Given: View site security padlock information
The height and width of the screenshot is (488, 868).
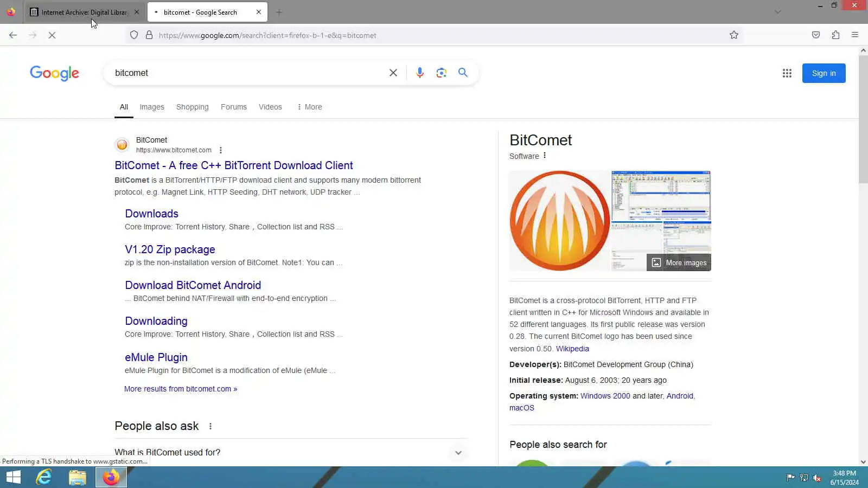Looking at the screenshot, I should [x=149, y=35].
